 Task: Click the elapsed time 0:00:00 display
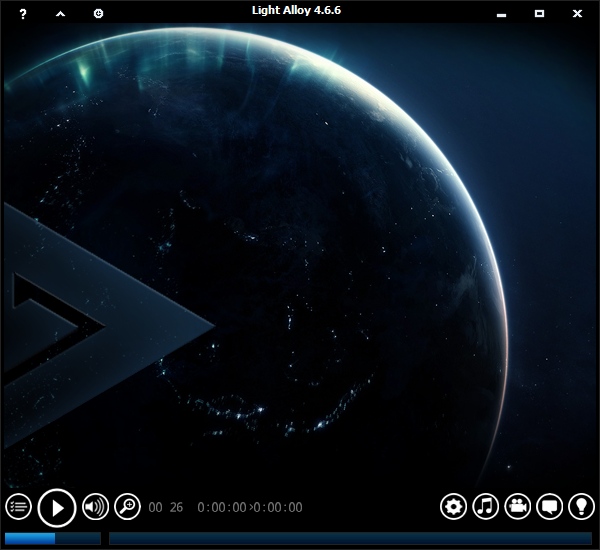click(x=221, y=508)
